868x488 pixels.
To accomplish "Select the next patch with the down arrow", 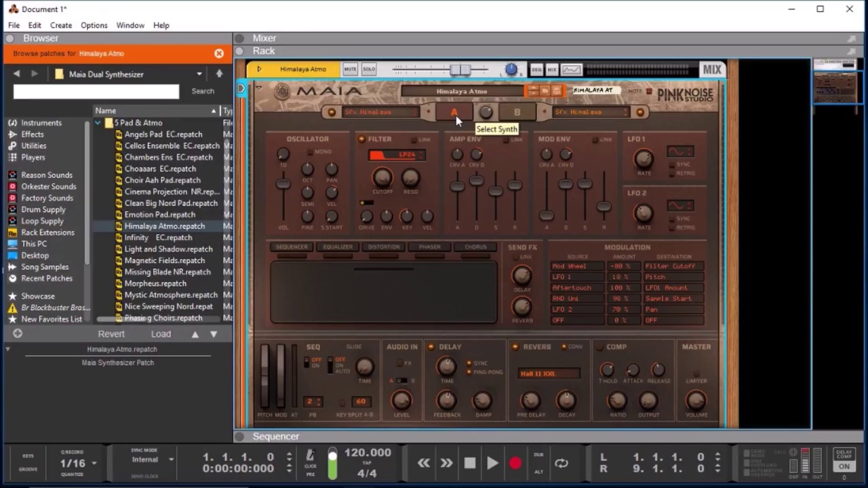I will [214, 334].
